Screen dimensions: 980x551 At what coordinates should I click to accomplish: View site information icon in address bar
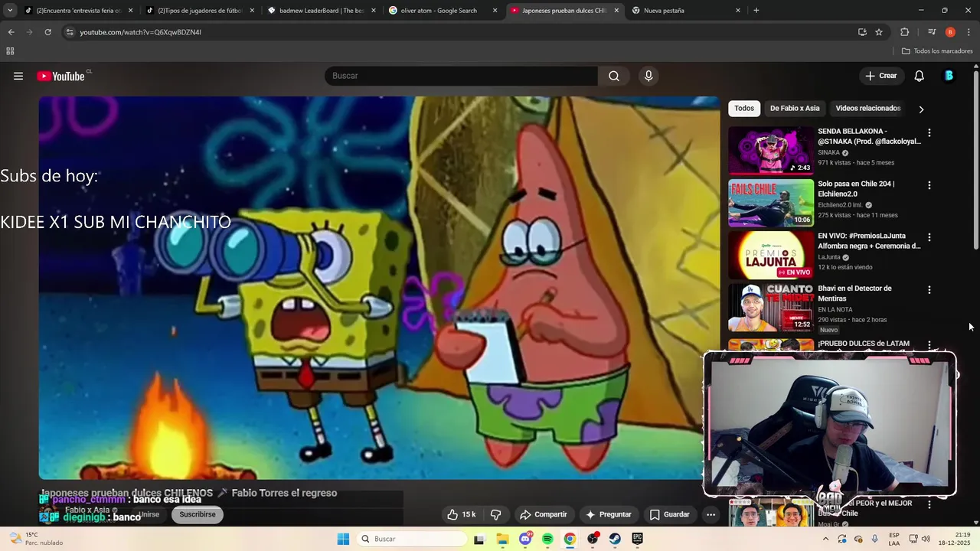[70, 32]
